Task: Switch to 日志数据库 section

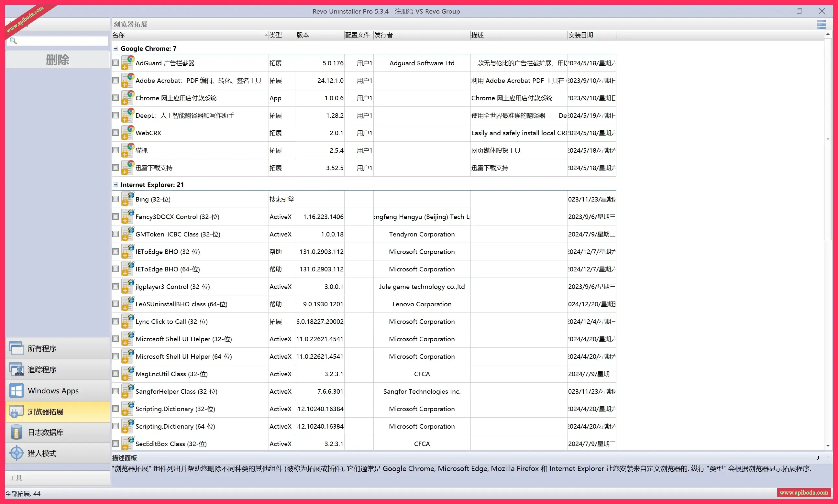Action: pyautogui.click(x=57, y=432)
